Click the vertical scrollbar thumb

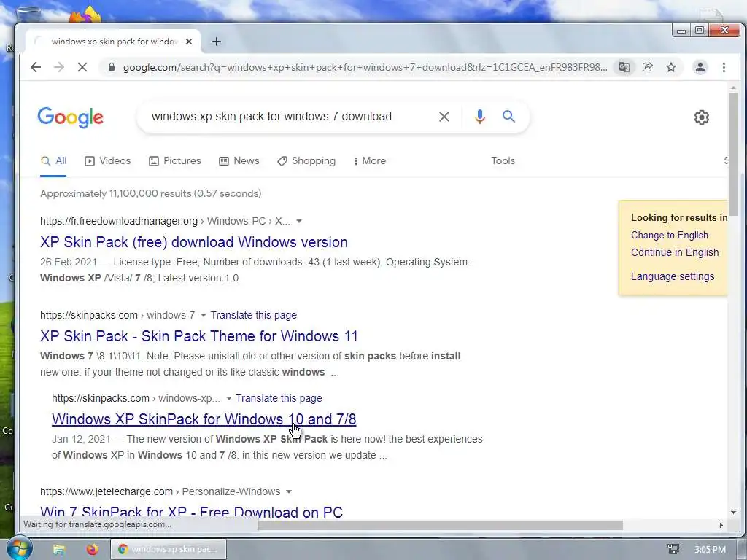coord(733,154)
